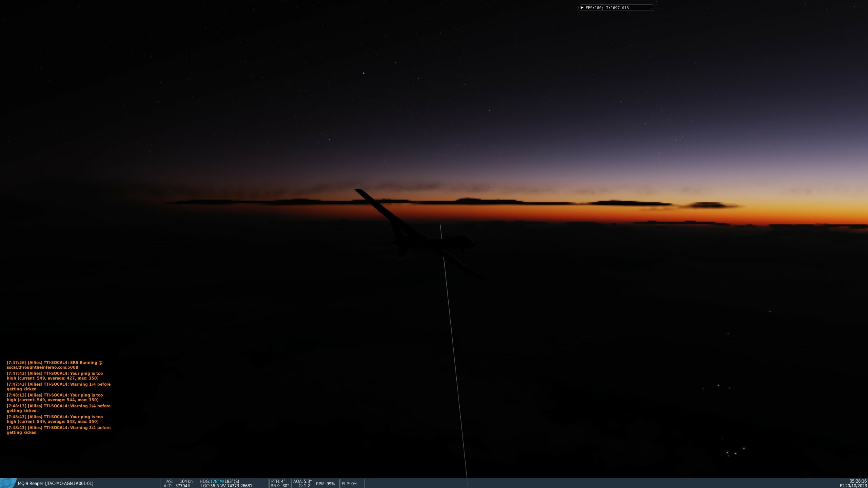Click the RPM 99% readout
The height and width of the screenshot is (488, 868).
(325, 484)
